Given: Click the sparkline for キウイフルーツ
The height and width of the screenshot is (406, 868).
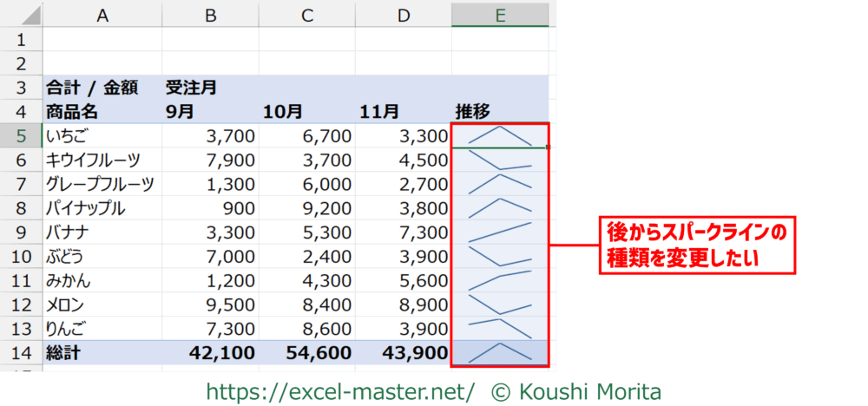Looking at the screenshot, I should click(x=500, y=160).
